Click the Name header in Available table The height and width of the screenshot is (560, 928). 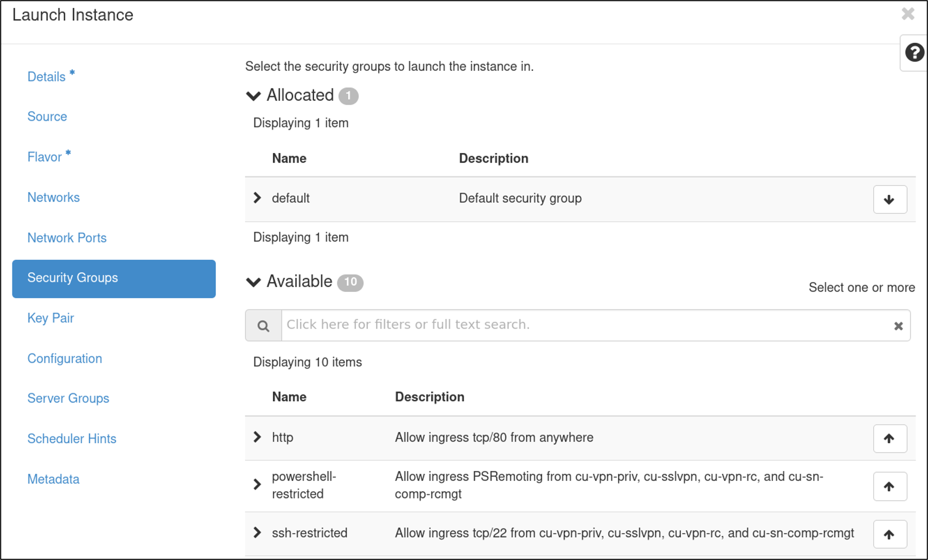(289, 397)
